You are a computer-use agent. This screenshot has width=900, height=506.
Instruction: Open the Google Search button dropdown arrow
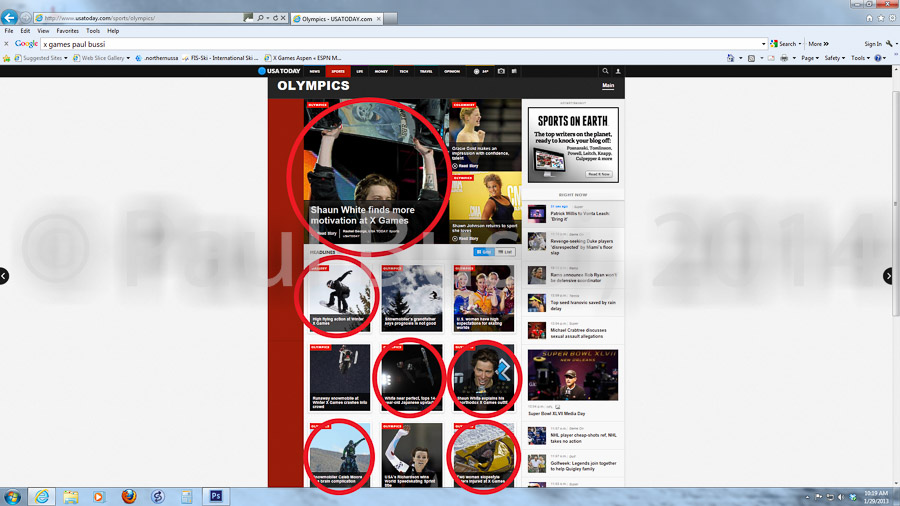pyautogui.click(x=800, y=44)
